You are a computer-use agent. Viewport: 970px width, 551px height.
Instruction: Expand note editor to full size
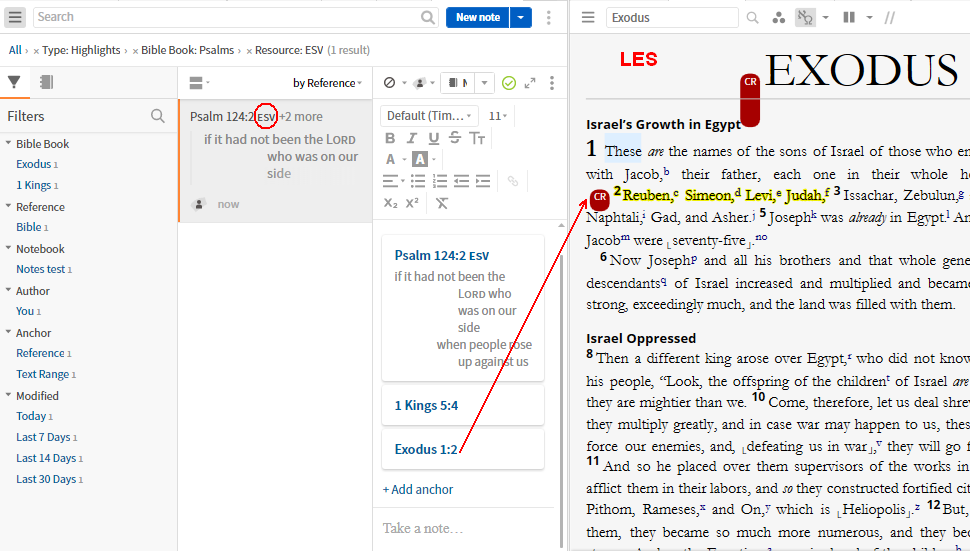530,83
